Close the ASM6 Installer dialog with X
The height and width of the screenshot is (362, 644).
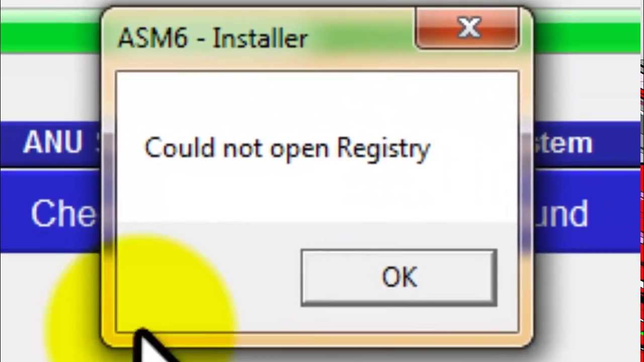[467, 29]
